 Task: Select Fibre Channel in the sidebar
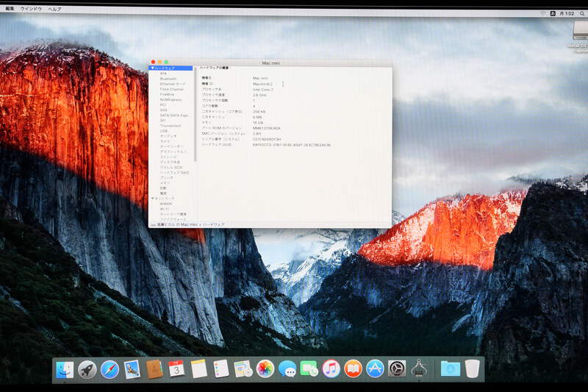point(172,89)
